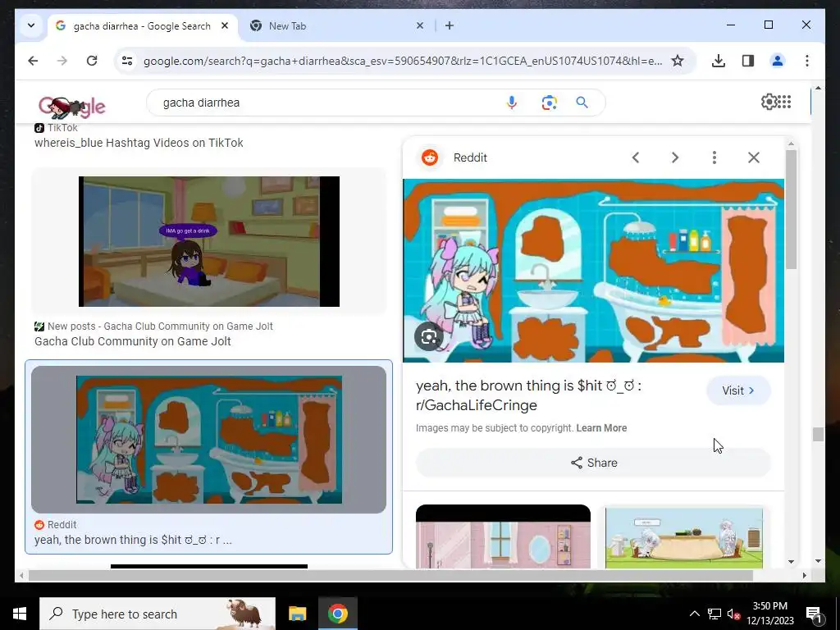The height and width of the screenshot is (630, 840).
Task: Open a new browser tab
Action: tap(450, 25)
